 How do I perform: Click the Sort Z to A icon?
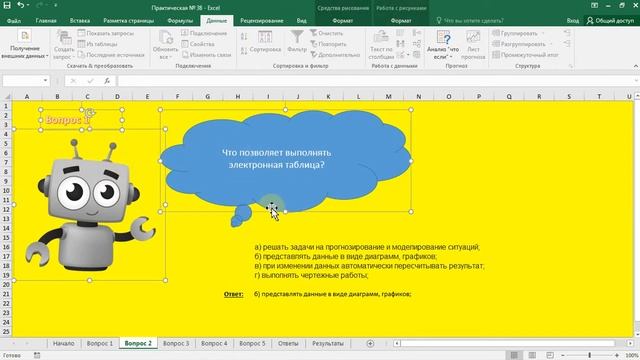pos(244,51)
